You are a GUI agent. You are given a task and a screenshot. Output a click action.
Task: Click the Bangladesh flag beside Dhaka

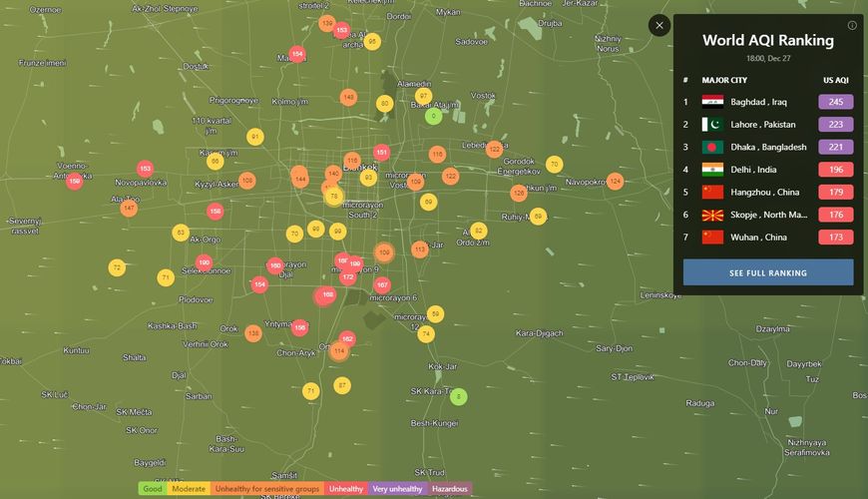712,147
